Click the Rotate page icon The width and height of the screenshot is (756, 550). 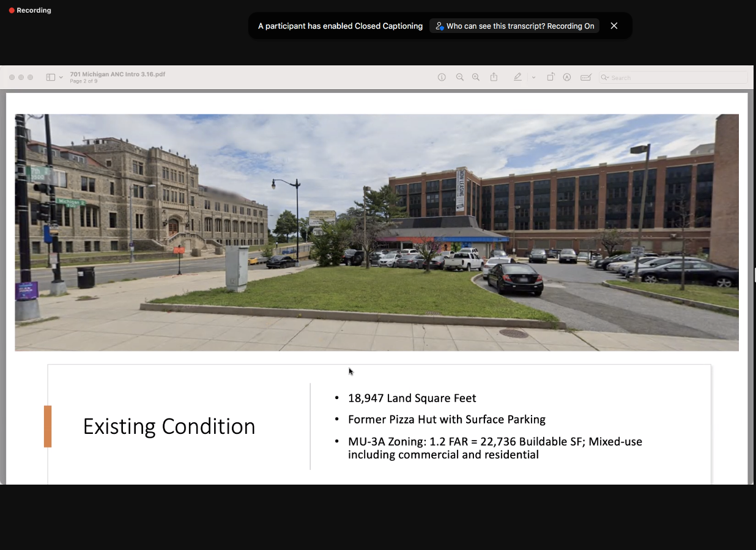coord(550,77)
